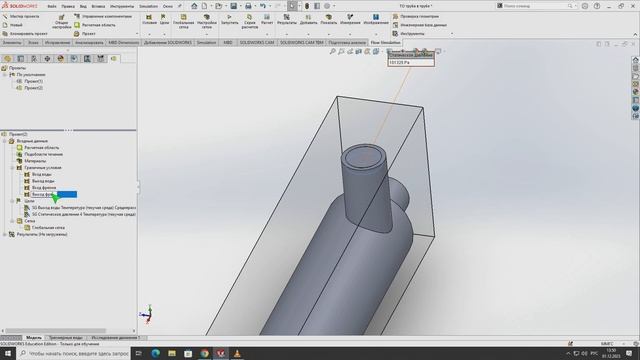The image size is (640, 360).
Task: Open the Вставка menu
Action: click(98, 7)
